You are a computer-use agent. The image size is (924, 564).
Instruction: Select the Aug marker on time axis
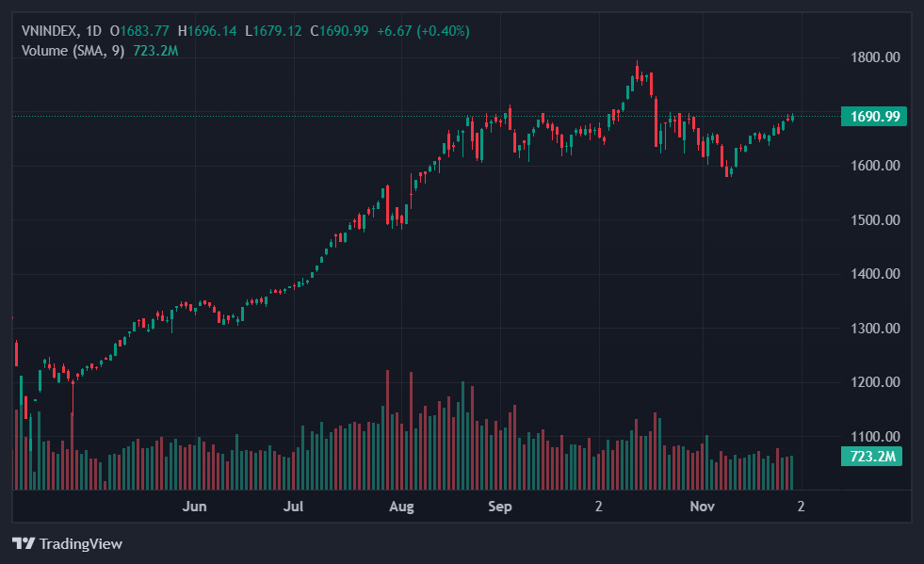401,507
